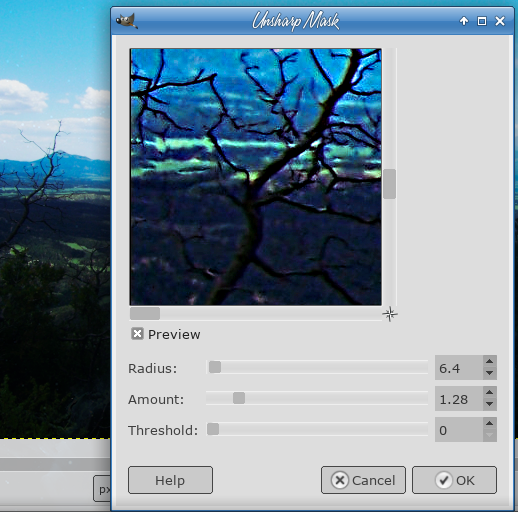Click the preview navigation crosshair icon
The width and height of the screenshot is (518, 512).
pyautogui.click(x=390, y=314)
